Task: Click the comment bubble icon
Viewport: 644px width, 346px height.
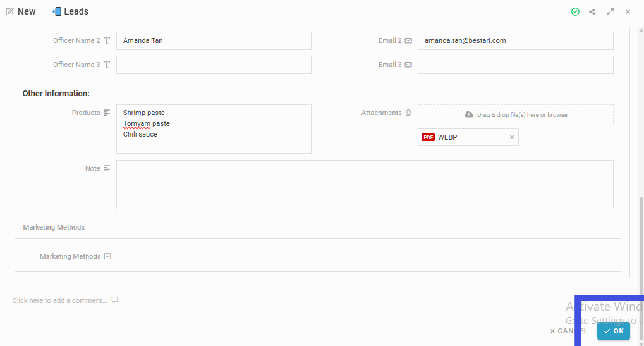Action: 115,300
